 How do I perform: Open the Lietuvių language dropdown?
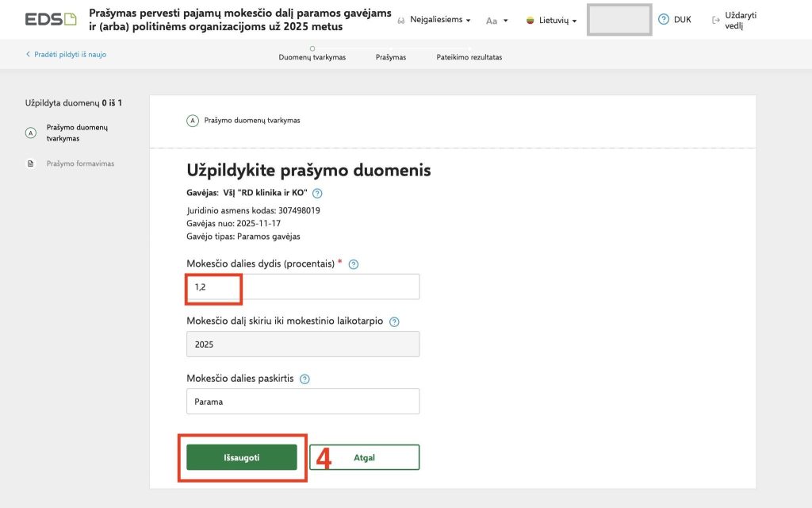(x=557, y=20)
